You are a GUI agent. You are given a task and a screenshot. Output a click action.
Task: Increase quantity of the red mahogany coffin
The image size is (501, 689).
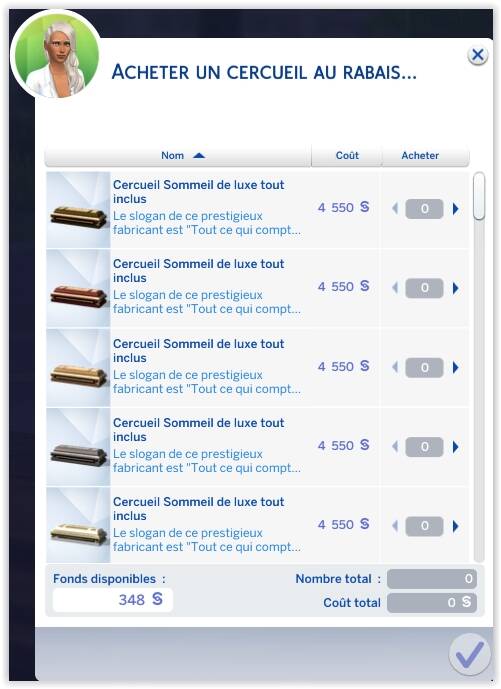(456, 288)
